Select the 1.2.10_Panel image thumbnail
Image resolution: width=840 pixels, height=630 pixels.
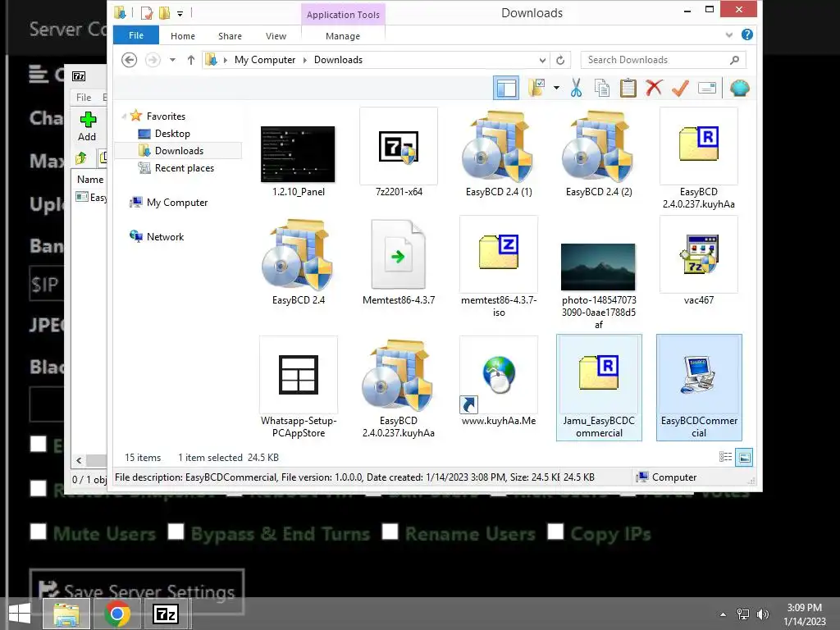tap(299, 153)
